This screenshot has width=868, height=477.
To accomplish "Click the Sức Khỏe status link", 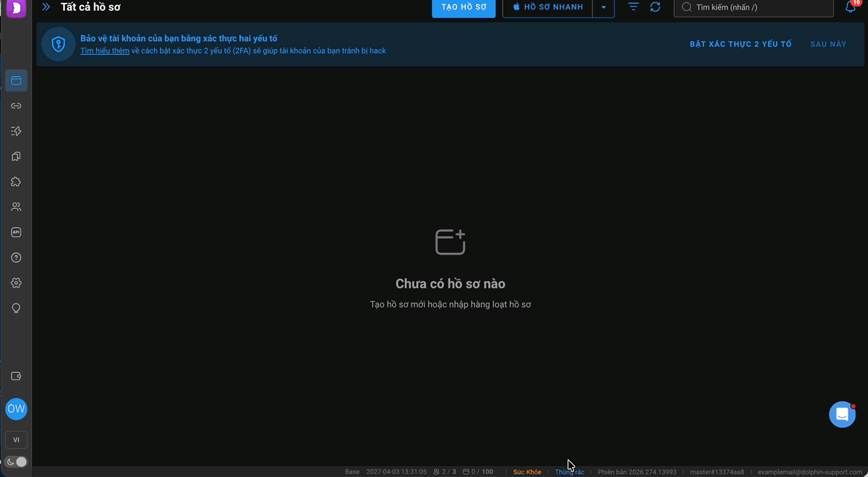I will coord(527,472).
